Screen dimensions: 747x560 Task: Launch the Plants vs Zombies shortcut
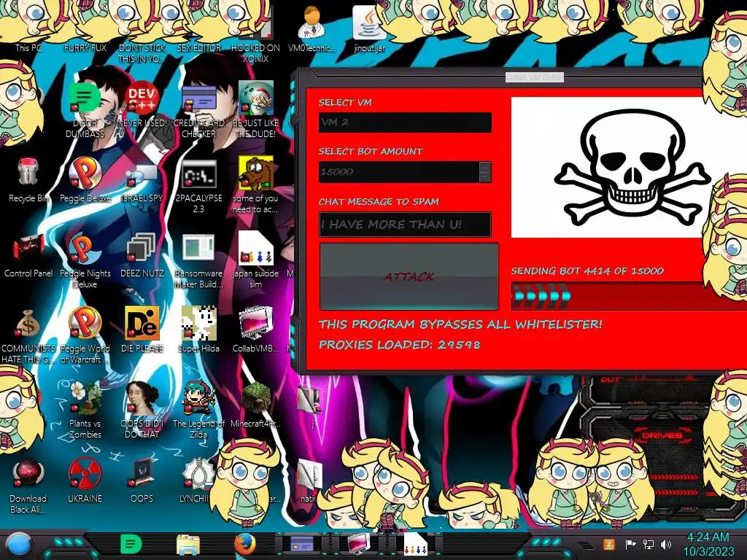pyautogui.click(x=85, y=410)
